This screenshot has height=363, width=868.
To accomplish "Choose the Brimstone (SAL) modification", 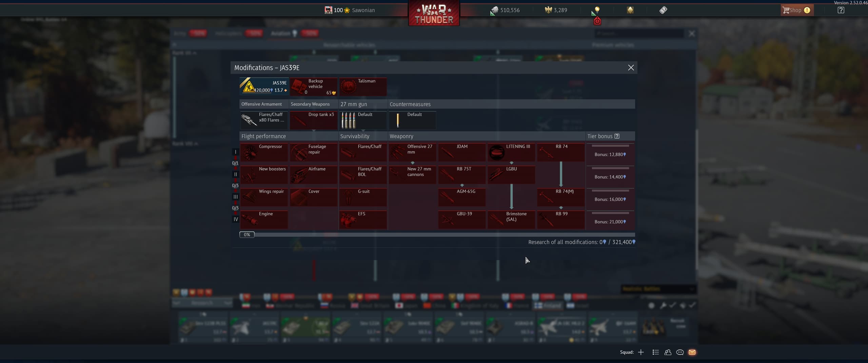I will coord(511,220).
